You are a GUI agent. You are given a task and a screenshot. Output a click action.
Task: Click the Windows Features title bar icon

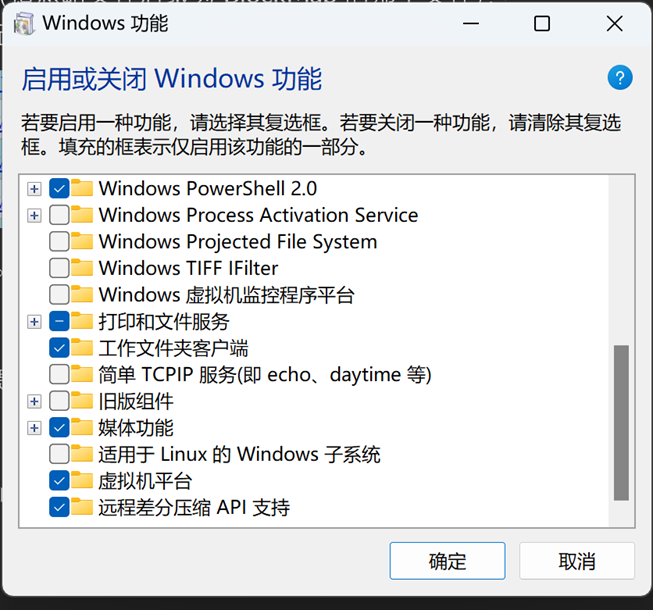click(23, 24)
